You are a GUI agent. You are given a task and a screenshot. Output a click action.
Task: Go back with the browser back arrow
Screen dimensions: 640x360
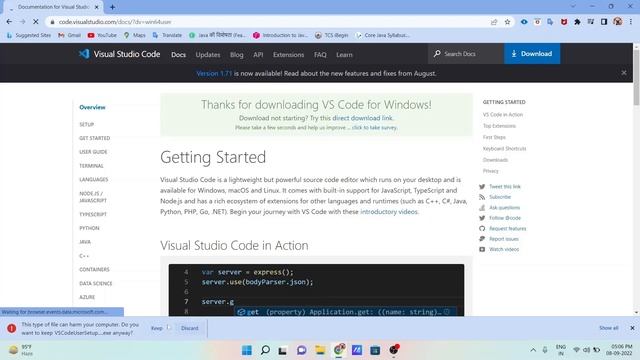pos(9,22)
